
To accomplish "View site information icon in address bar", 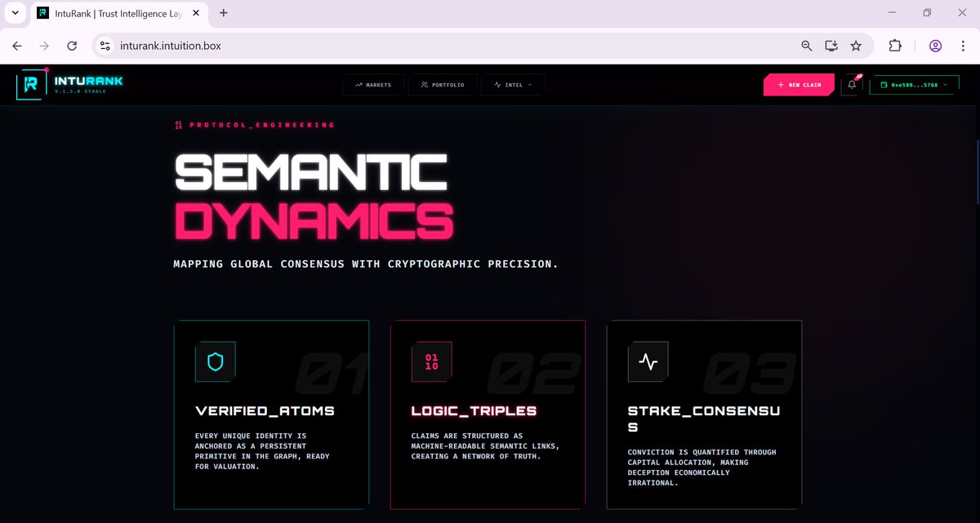I will [105, 46].
